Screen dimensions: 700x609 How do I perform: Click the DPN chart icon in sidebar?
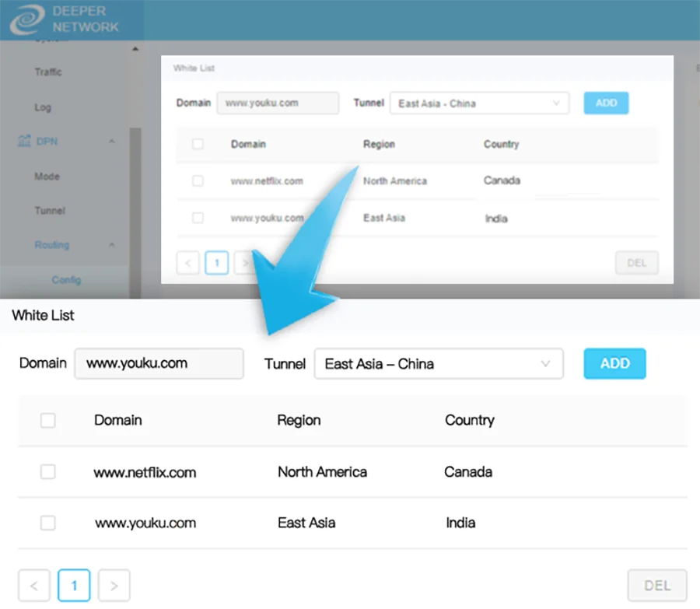tap(24, 141)
